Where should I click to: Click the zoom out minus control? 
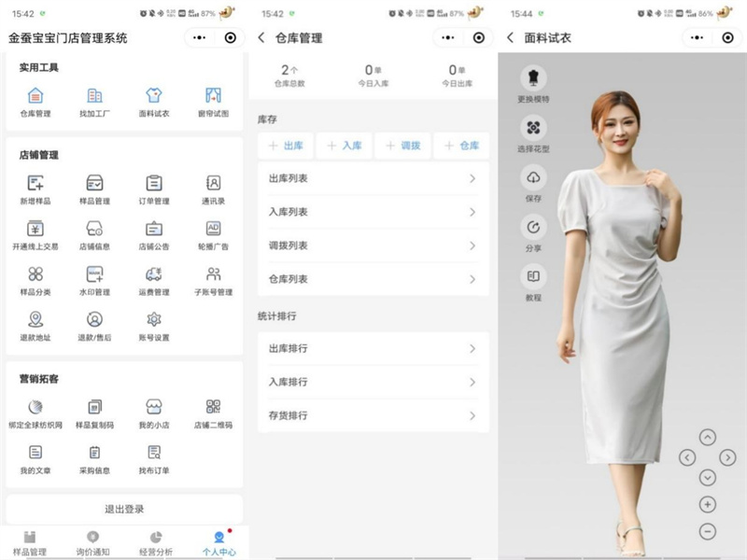pyautogui.click(x=707, y=531)
